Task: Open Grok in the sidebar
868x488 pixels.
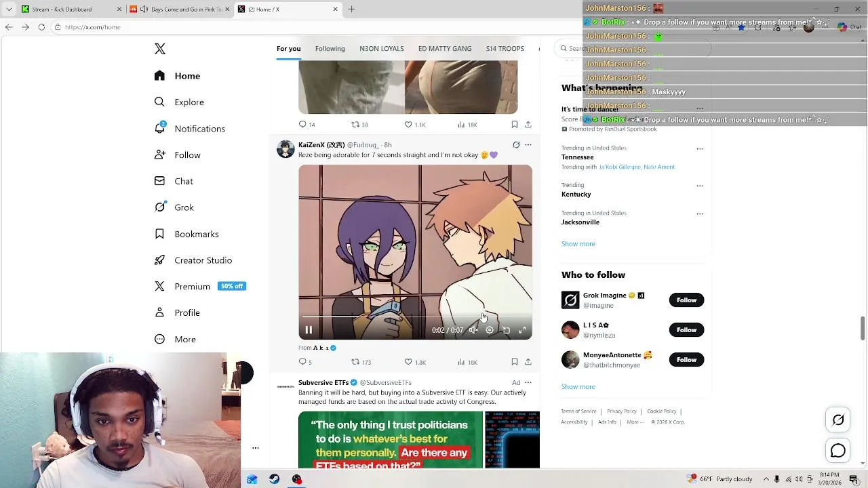Action: [x=174, y=207]
